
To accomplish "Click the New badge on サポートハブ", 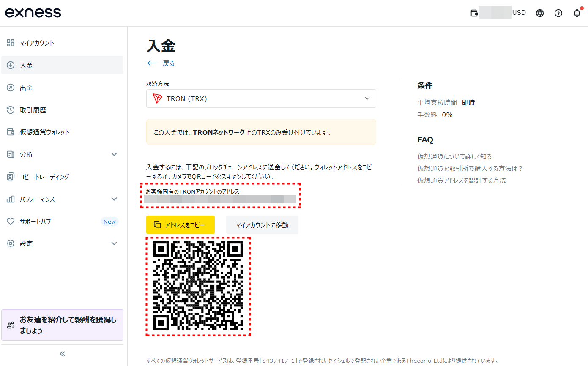I will [109, 221].
